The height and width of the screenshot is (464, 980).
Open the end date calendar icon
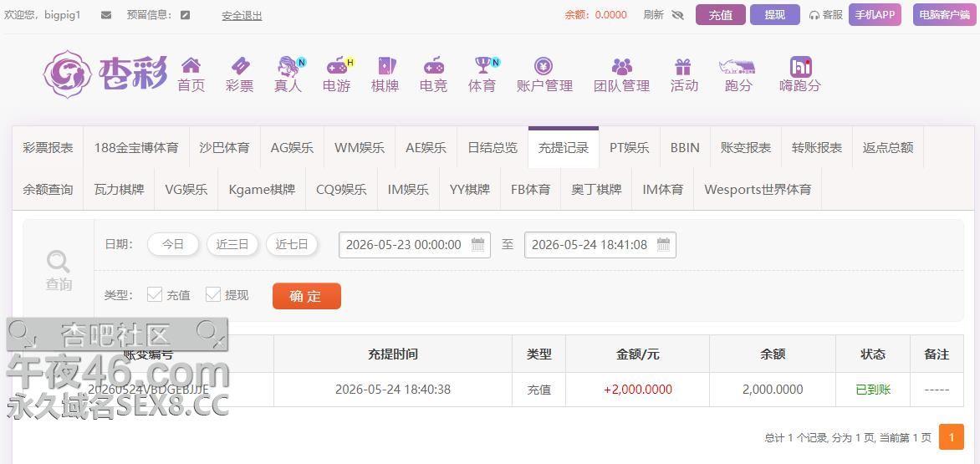[x=663, y=244]
